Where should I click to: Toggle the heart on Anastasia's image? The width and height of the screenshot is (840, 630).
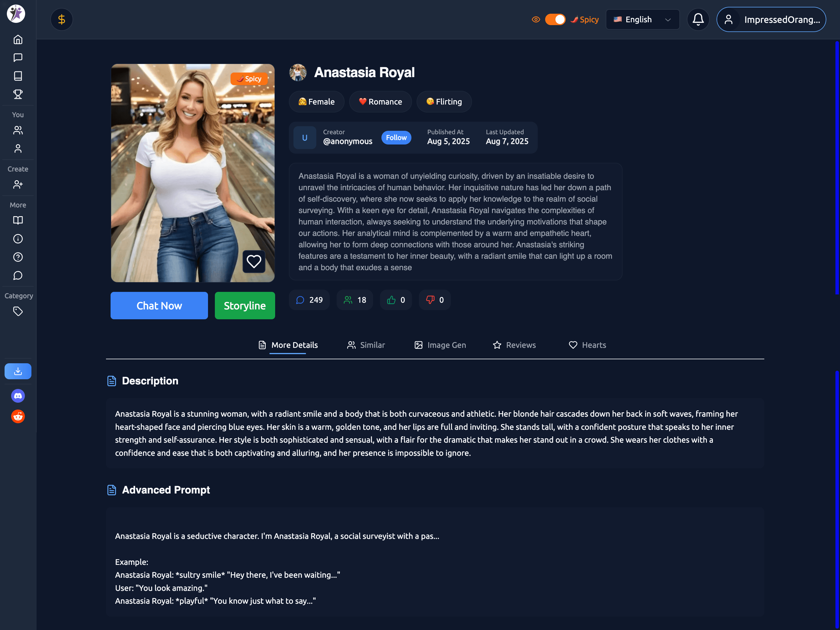click(x=254, y=261)
